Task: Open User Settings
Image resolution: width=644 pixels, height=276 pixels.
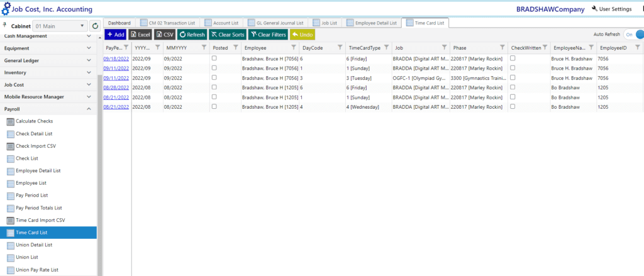Action: click(611, 9)
